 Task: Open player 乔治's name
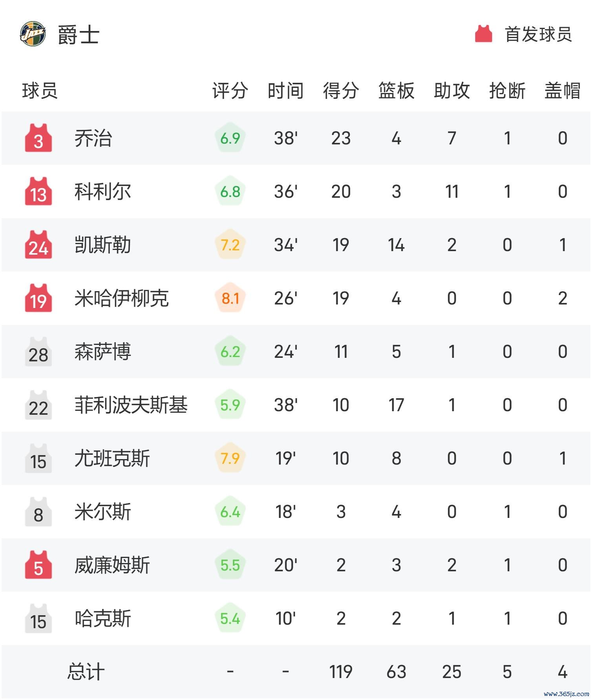[93, 138]
